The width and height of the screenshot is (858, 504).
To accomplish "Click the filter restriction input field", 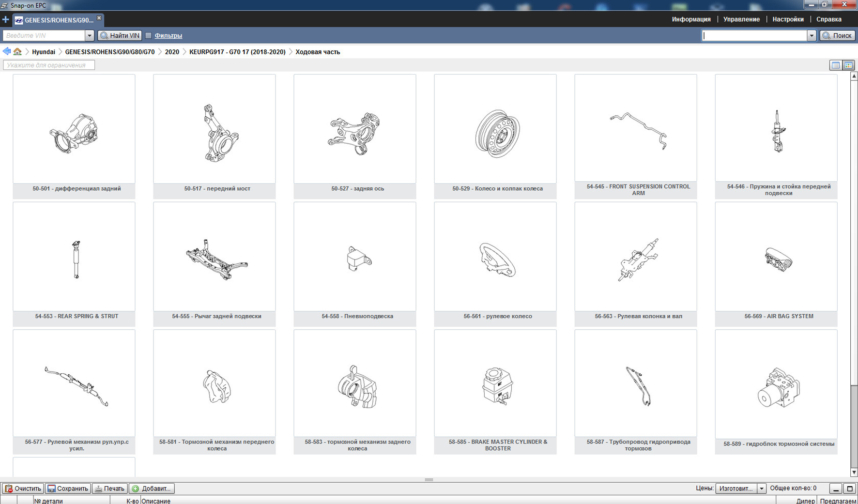I will (x=49, y=65).
